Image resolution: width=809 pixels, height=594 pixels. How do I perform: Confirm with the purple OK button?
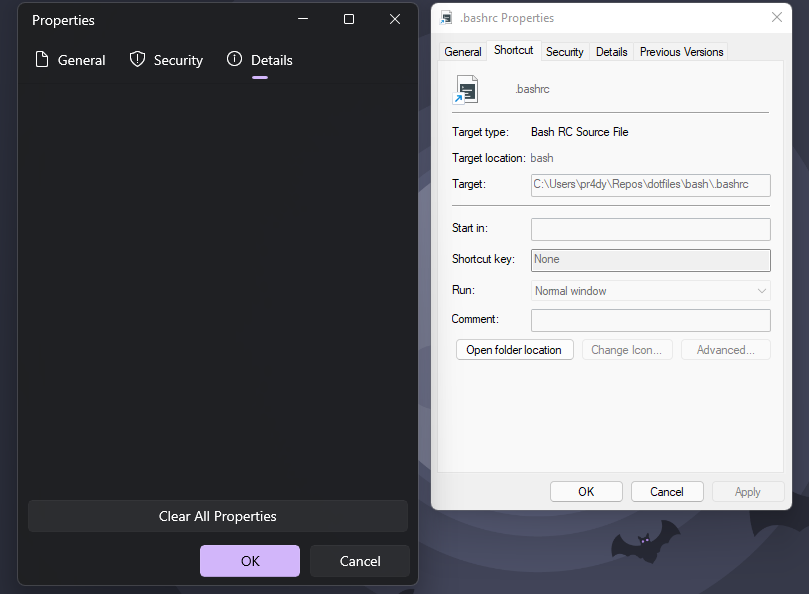point(250,561)
